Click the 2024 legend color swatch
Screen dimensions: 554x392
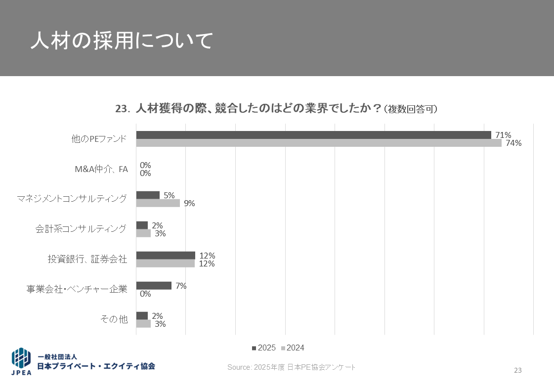284,348
